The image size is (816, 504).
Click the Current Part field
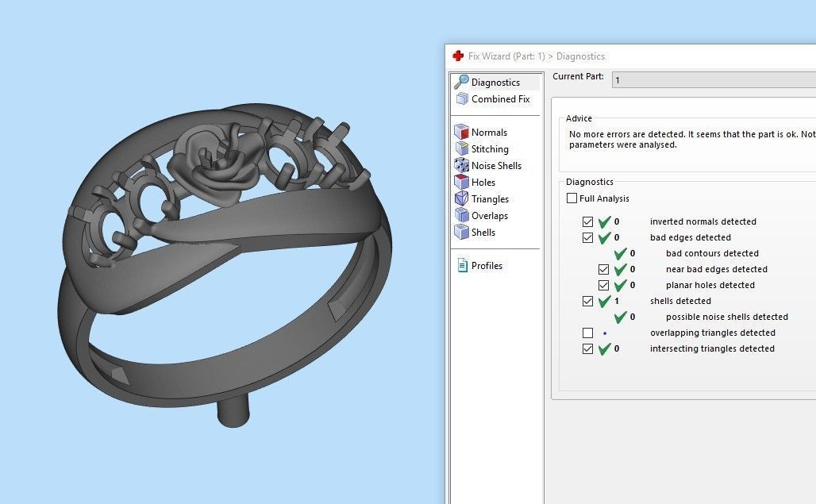click(714, 80)
